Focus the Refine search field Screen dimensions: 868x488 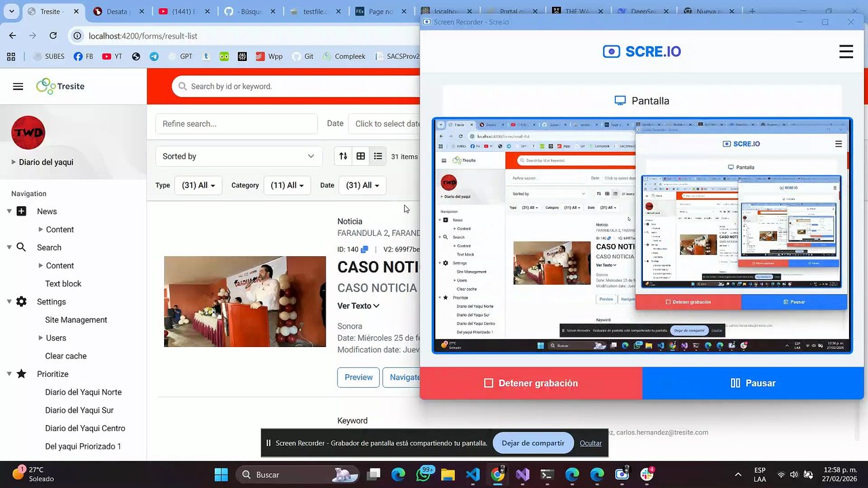(x=237, y=123)
